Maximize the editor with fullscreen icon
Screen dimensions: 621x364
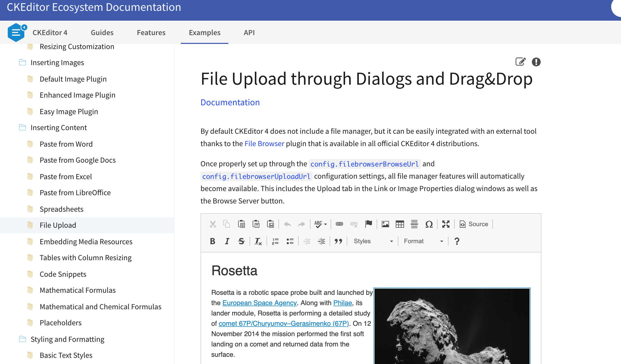click(446, 224)
